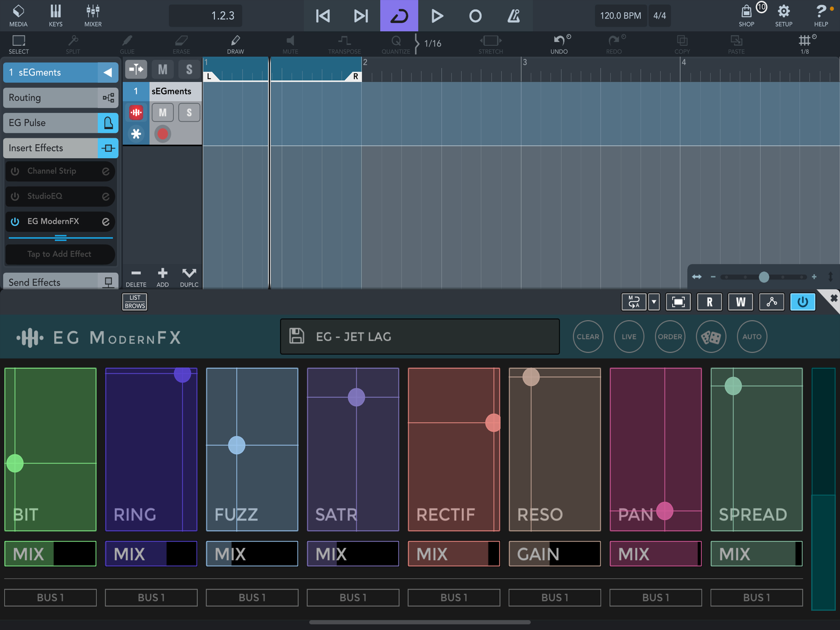Click the random dice button in ModernFX
The height and width of the screenshot is (630, 840).
pyautogui.click(x=711, y=337)
